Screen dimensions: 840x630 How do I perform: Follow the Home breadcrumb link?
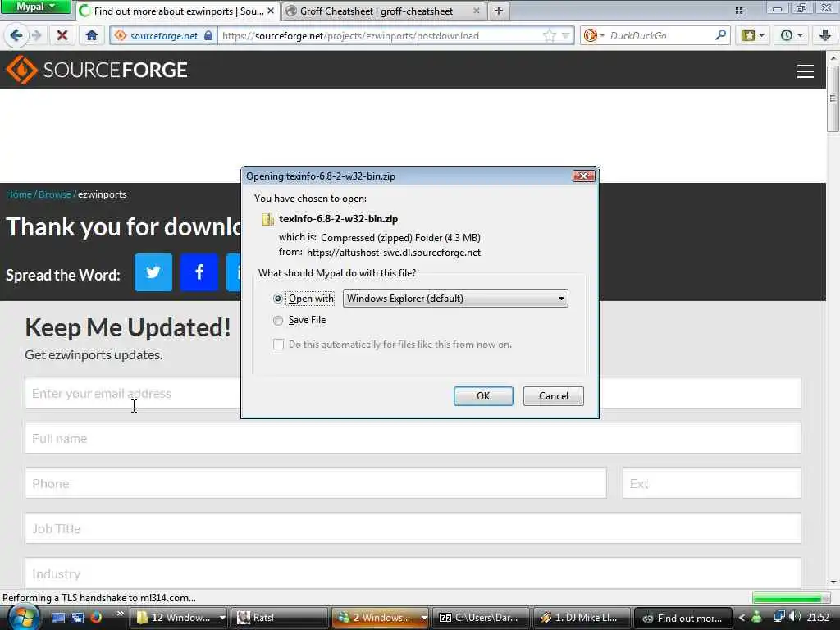pyautogui.click(x=19, y=194)
